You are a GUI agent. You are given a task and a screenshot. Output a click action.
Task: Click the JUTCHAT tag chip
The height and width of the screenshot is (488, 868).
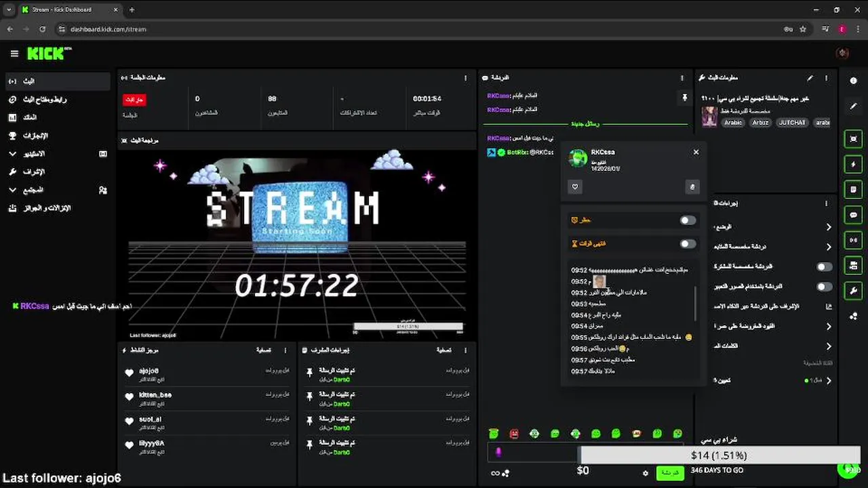[x=791, y=123]
